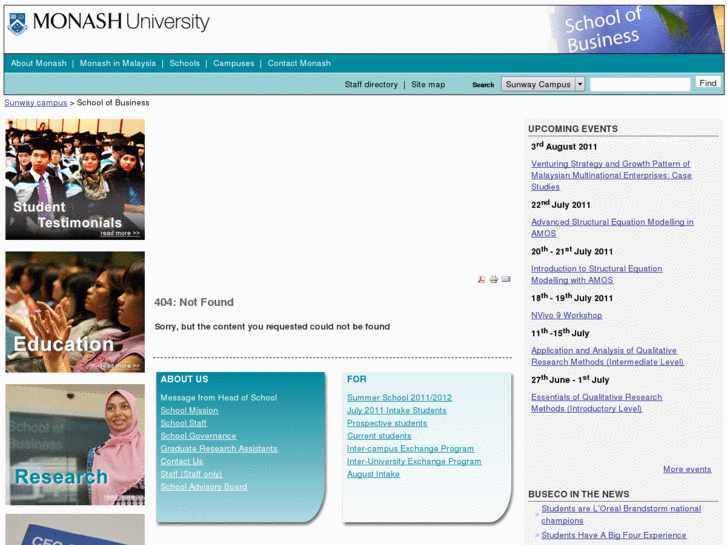This screenshot has height=545, width=727.
Task: Click the PDF export icon
Action: [x=481, y=279]
